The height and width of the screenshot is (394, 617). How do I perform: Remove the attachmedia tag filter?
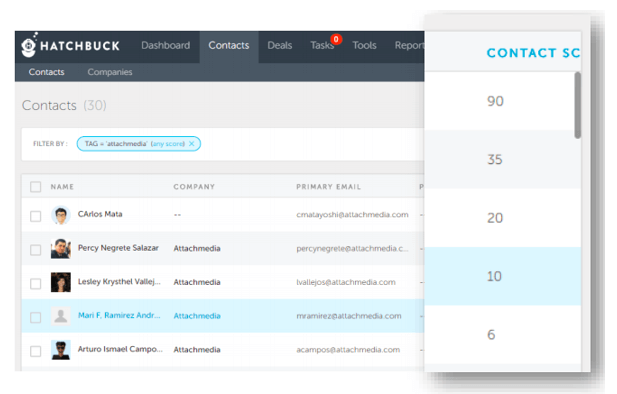(192, 144)
